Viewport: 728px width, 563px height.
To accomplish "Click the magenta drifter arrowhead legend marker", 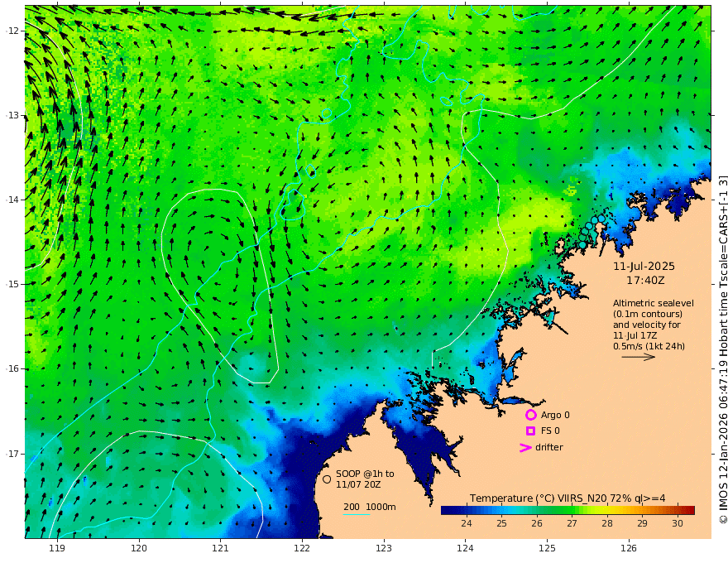I will point(525,448).
